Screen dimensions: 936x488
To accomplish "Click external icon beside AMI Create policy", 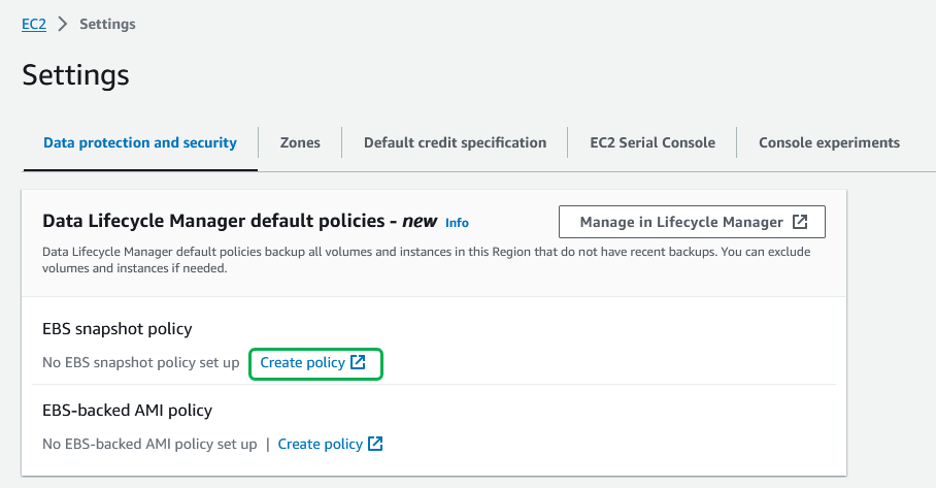I will click(x=375, y=444).
